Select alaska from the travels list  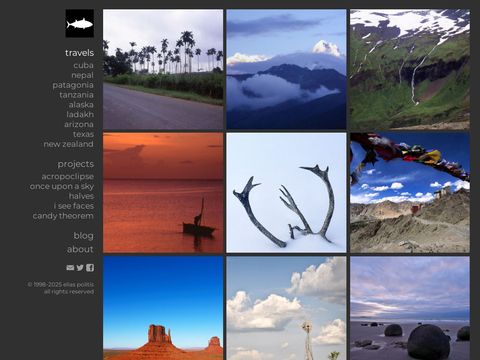(x=81, y=105)
